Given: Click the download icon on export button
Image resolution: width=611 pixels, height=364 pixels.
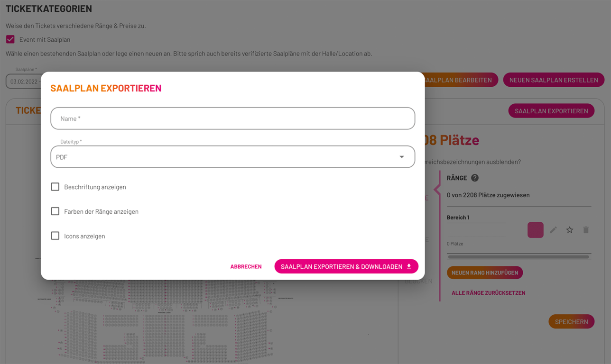Looking at the screenshot, I should coord(409,266).
